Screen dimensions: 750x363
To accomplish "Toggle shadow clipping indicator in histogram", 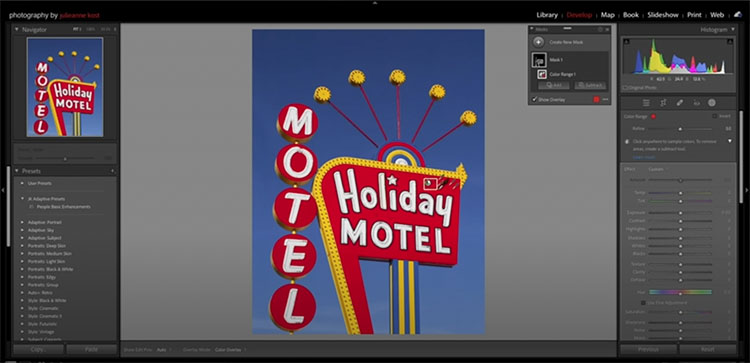I will click(x=627, y=42).
